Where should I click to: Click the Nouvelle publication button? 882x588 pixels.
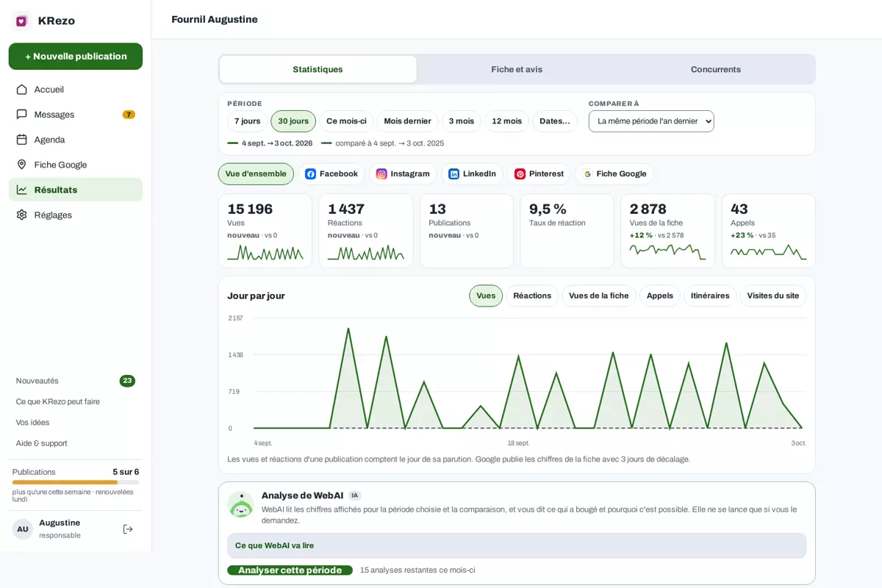coord(76,57)
